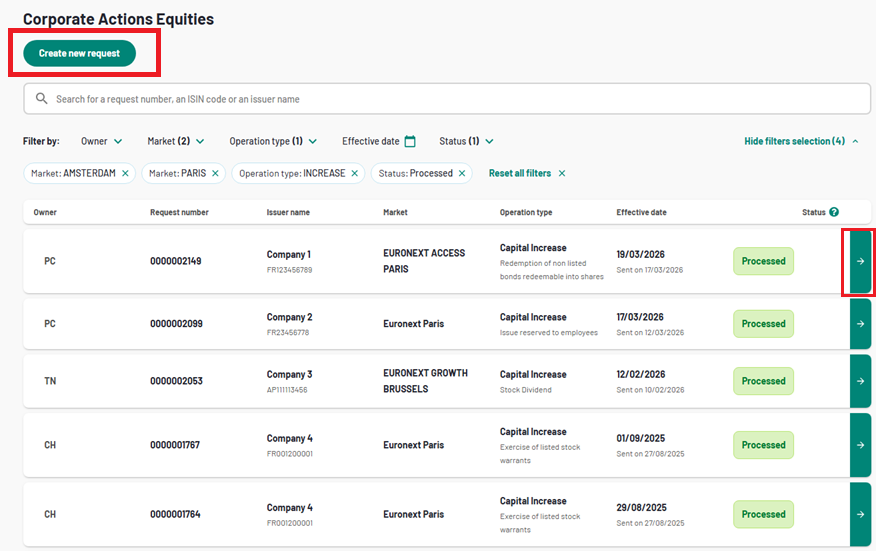Open request 0000002099 with arrow icon

[860, 324]
